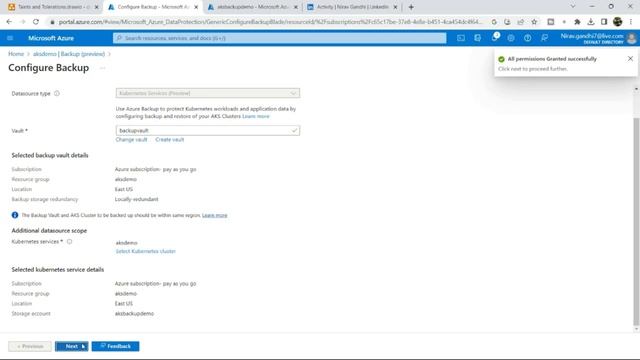This screenshot has height=360, width=640.
Task: Click the Microsoft Azure logo text
Action: [x=51, y=38]
